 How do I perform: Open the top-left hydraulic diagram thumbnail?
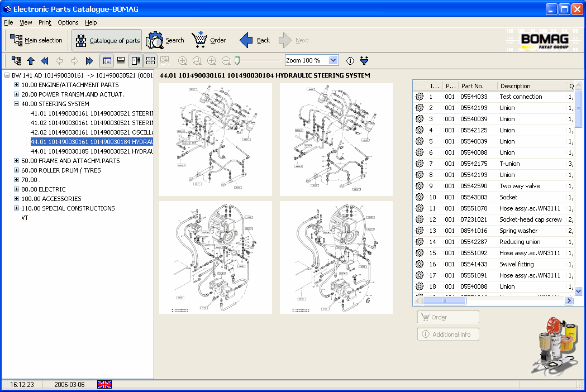point(216,140)
